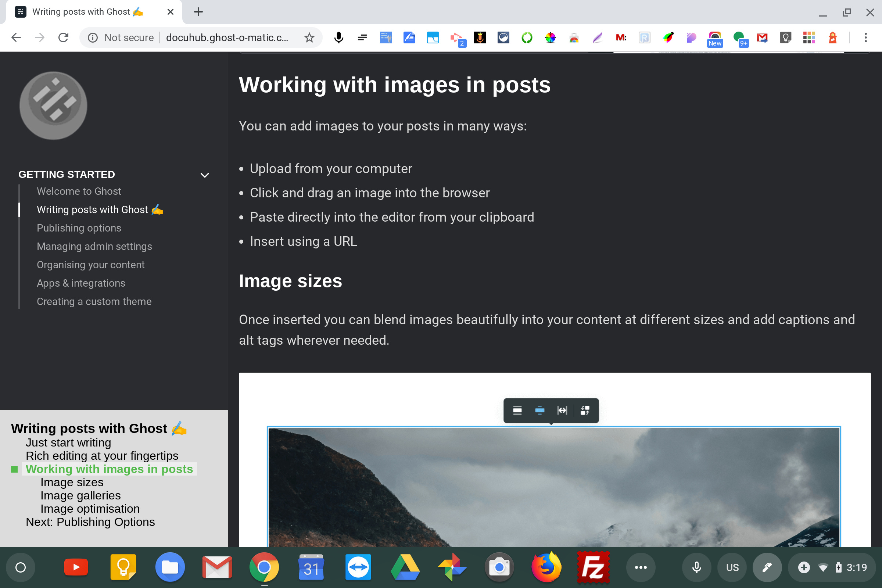
Task: Collapse the GETTING STARTED section chevron
Action: tap(205, 175)
